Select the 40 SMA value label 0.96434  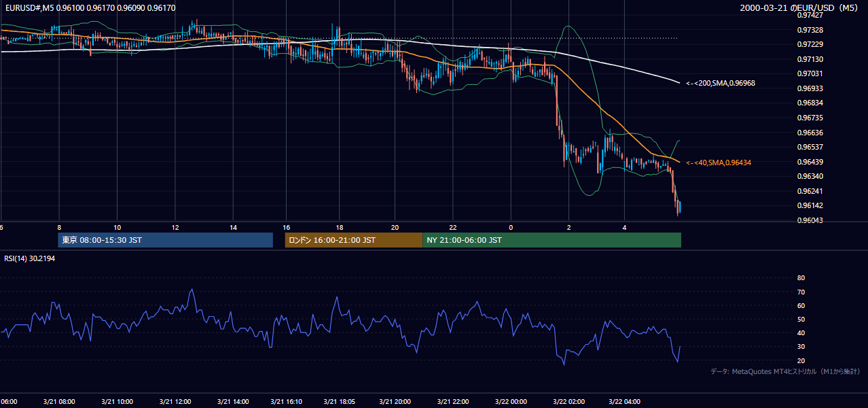pyautogui.click(x=718, y=163)
